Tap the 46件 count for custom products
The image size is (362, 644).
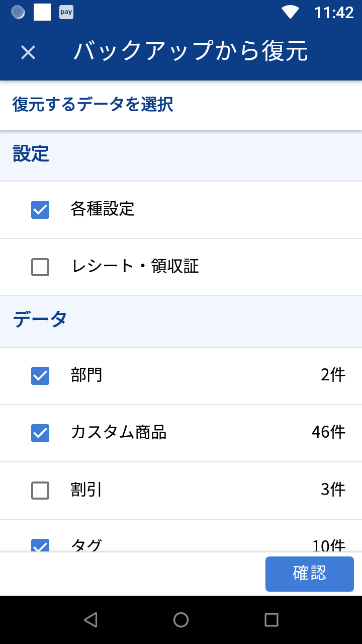(x=328, y=432)
